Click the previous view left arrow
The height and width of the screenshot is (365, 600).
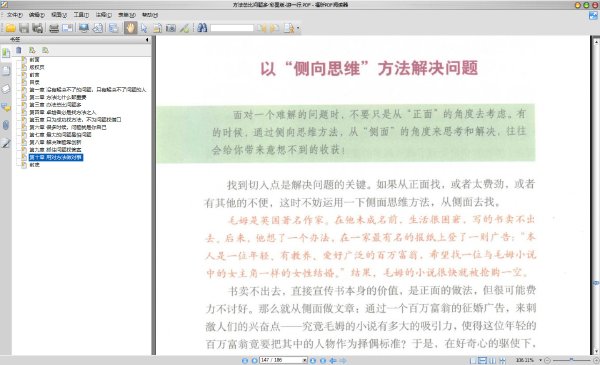[x=333, y=360]
